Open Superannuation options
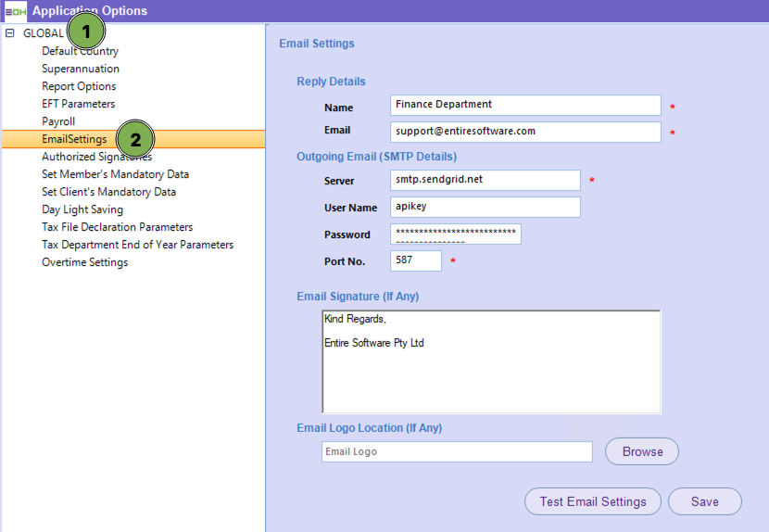 tap(80, 69)
